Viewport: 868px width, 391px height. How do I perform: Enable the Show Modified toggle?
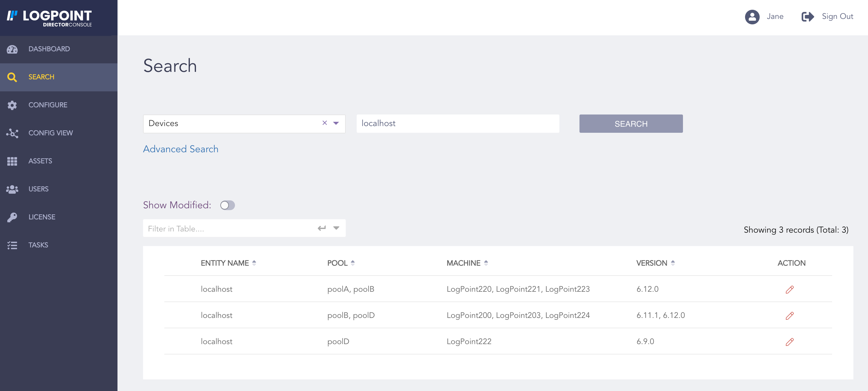point(228,205)
